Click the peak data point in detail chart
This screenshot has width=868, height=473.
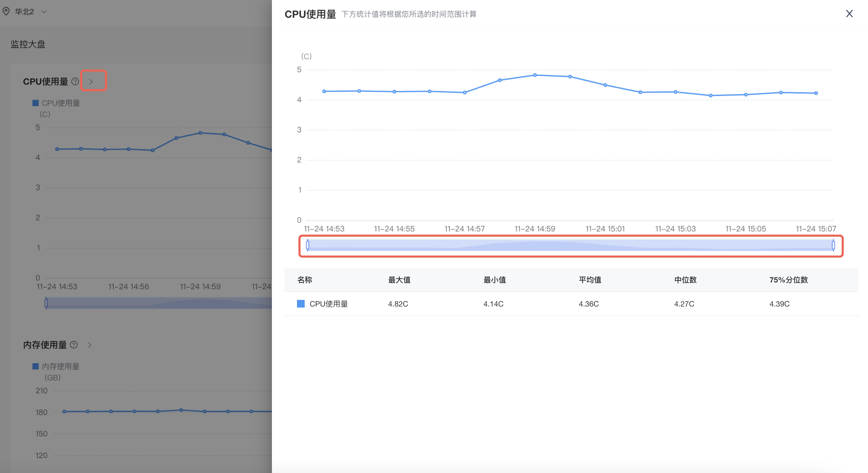click(x=535, y=75)
